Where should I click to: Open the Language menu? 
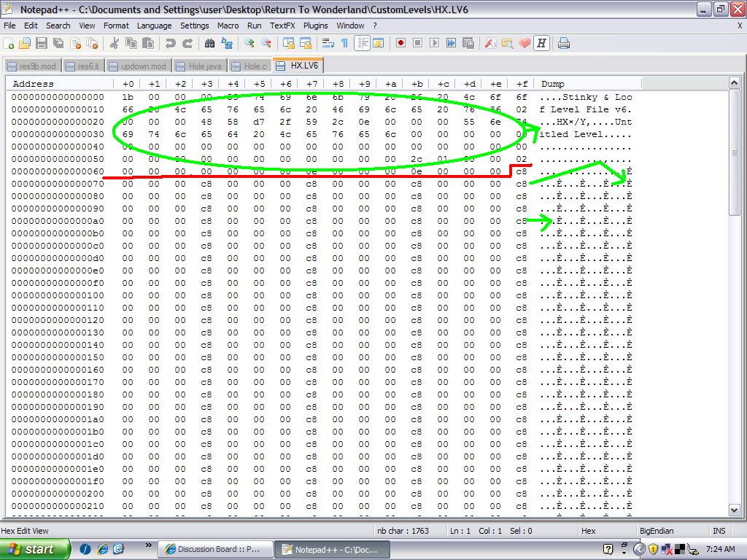click(155, 26)
